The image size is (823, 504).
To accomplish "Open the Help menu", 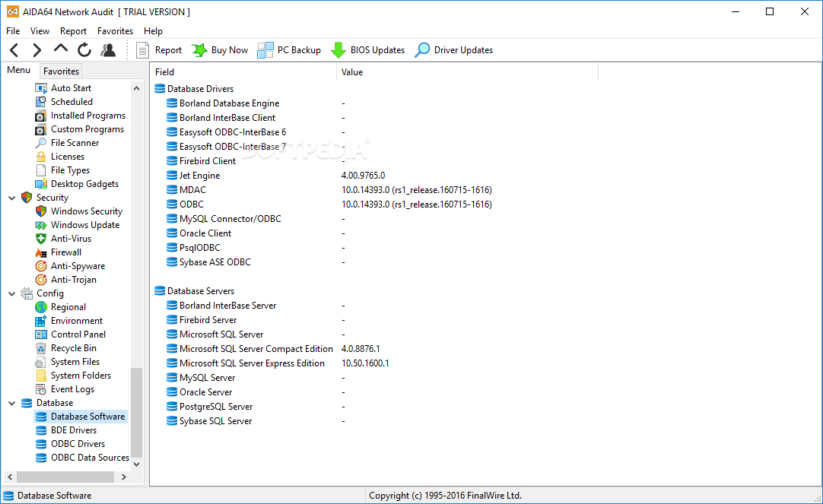I will 153,31.
